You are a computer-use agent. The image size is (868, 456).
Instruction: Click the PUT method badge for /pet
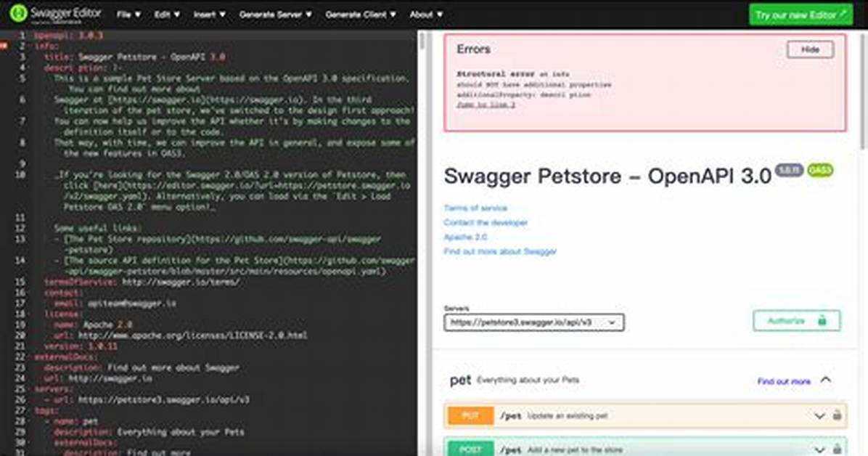(x=470, y=415)
